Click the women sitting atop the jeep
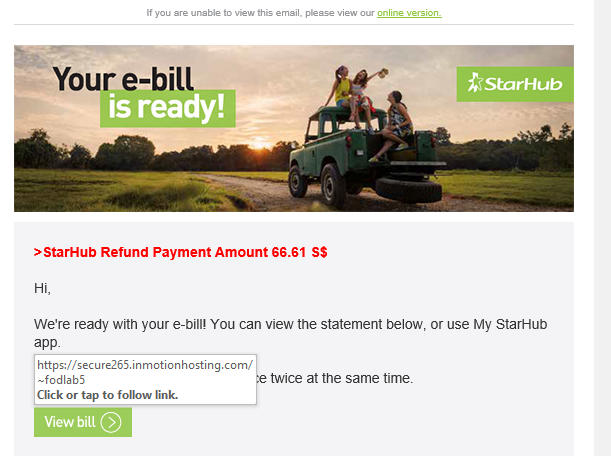Image resolution: width=611 pixels, height=456 pixels. (x=368, y=105)
